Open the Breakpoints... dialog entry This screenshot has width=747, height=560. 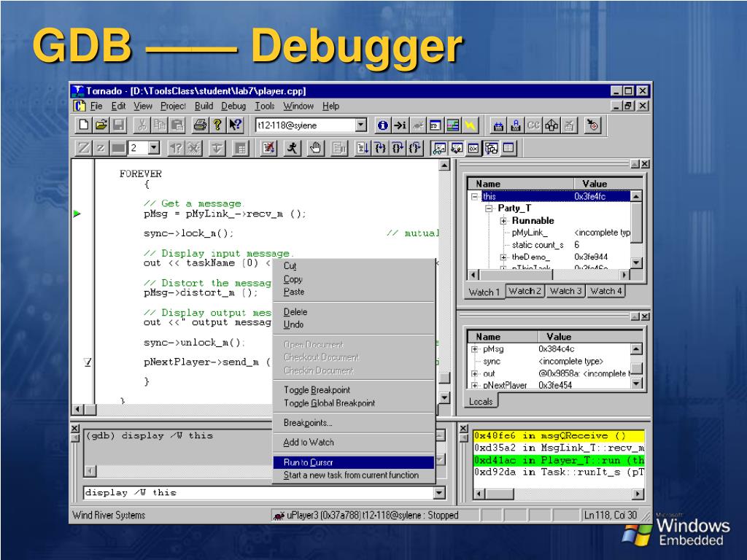pyautogui.click(x=308, y=423)
